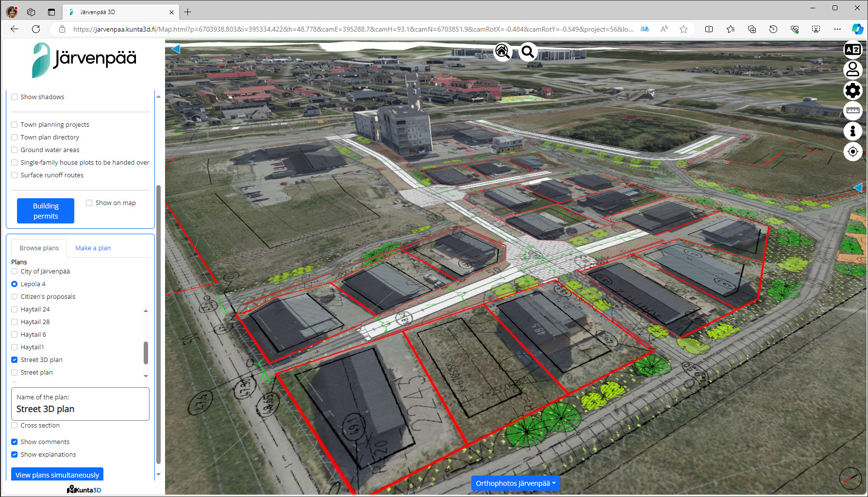Open browser history
Viewport: 868px width, 497px height.
tap(773, 29)
